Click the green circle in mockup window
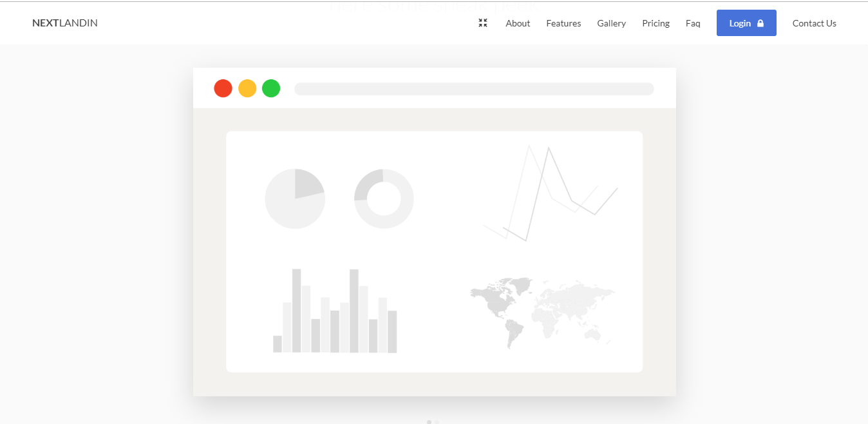The image size is (868, 424). pyautogui.click(x=271, y=88)
